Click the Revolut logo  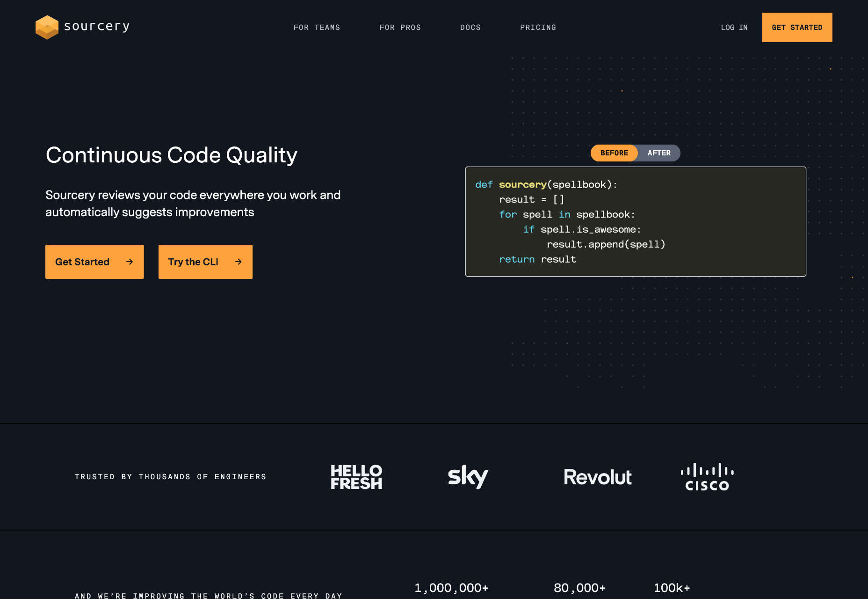click(x=598, y=477)
